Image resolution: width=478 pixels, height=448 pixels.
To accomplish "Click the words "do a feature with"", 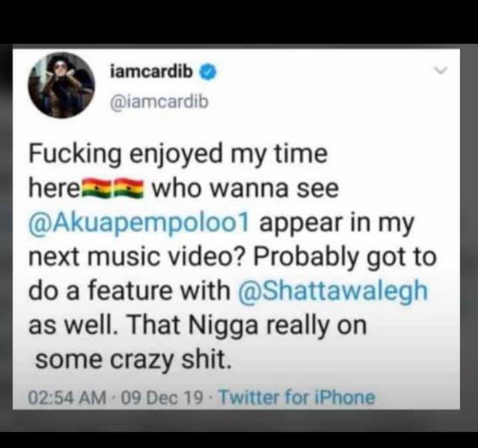I will click(129, 290).
